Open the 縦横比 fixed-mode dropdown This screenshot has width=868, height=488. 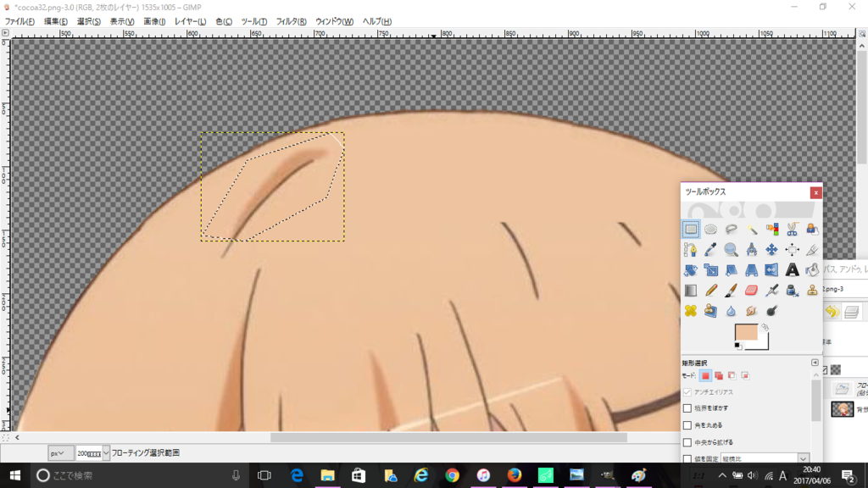tap(764, 458)
